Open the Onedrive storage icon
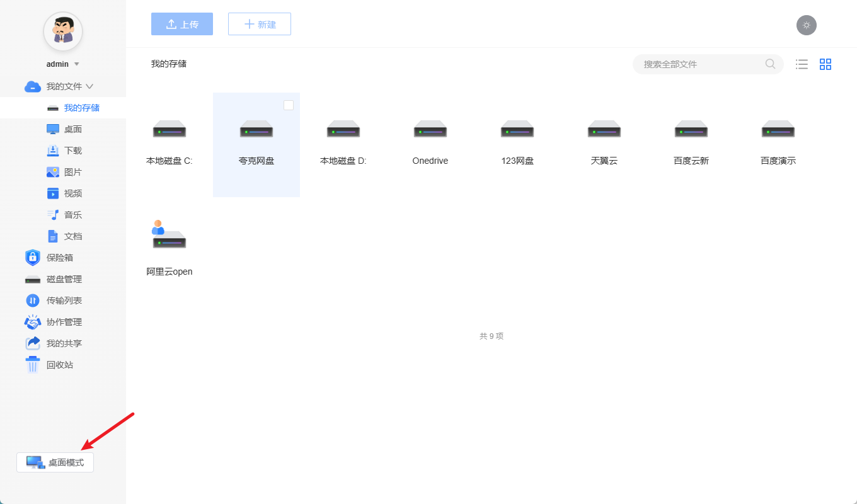 click(x=430, y=130)
